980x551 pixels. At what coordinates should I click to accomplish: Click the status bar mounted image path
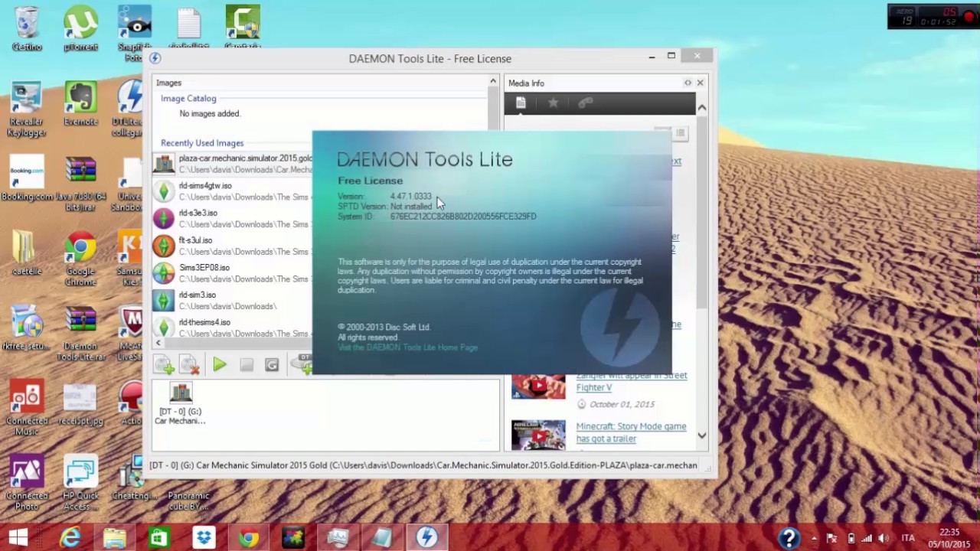point(423,465)
